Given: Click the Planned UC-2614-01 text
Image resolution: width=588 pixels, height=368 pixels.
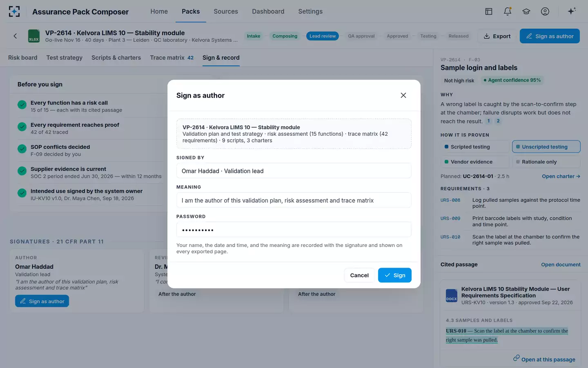Looking at the screenshot, I should pyautogui.click(x=475, y=176).
